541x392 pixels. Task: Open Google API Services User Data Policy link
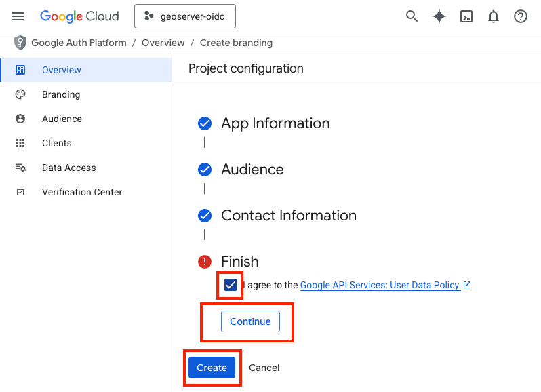(x=380, y=286)
